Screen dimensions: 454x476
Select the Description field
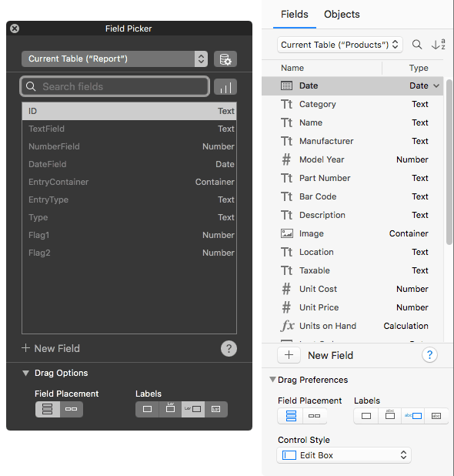[x=352, y=215]
